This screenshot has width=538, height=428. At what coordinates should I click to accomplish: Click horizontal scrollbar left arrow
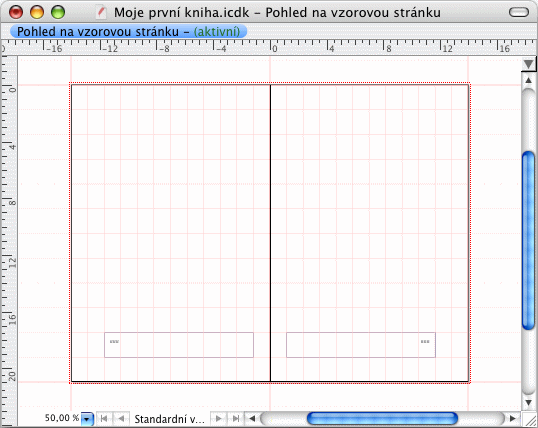pos(252,419)
